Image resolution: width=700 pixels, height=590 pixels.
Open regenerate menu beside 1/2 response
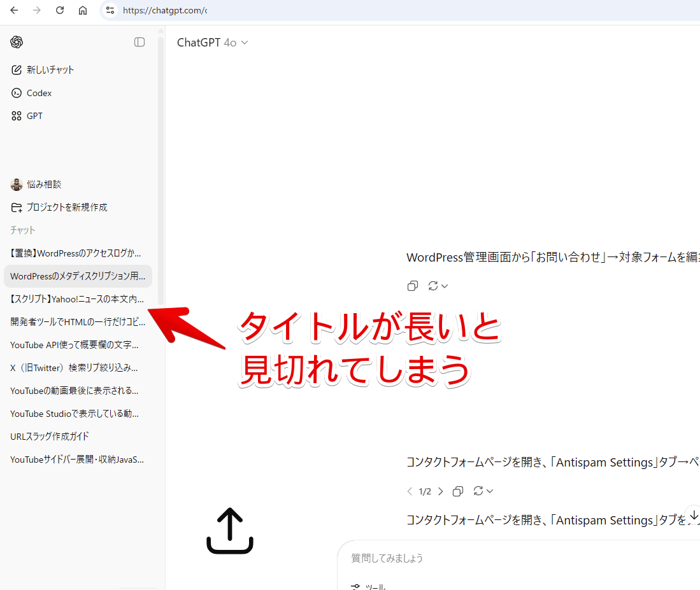click(483, 491)
